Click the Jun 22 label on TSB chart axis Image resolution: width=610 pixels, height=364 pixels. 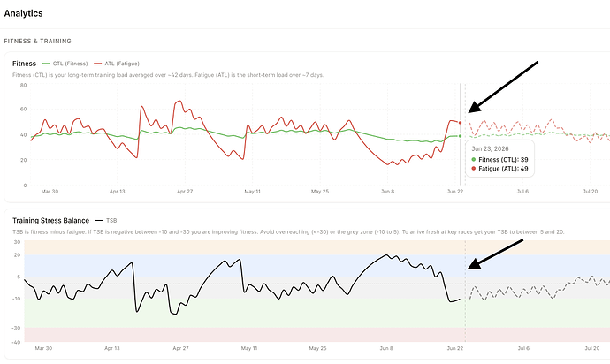pos(454,348)
